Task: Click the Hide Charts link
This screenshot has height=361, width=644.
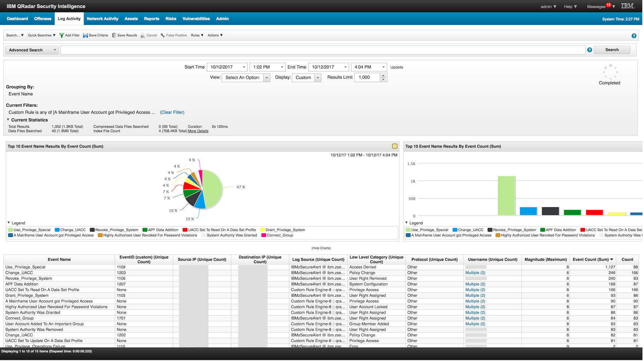Action: 321,248
